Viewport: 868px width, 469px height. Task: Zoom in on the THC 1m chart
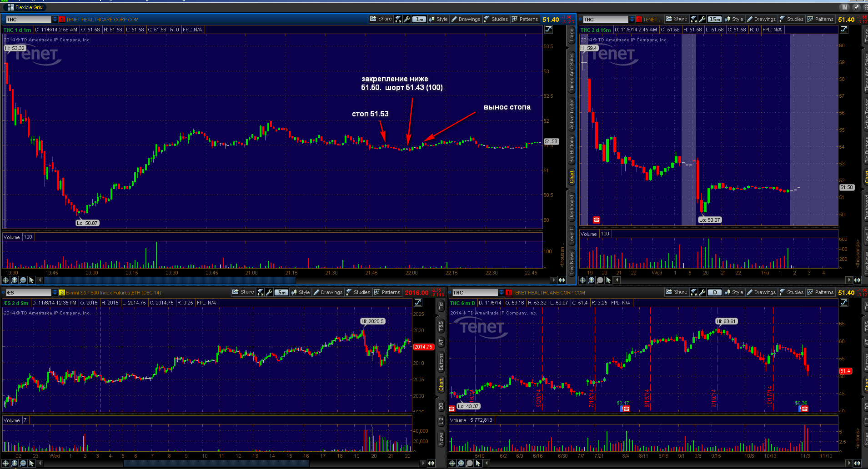pos(15,280)
